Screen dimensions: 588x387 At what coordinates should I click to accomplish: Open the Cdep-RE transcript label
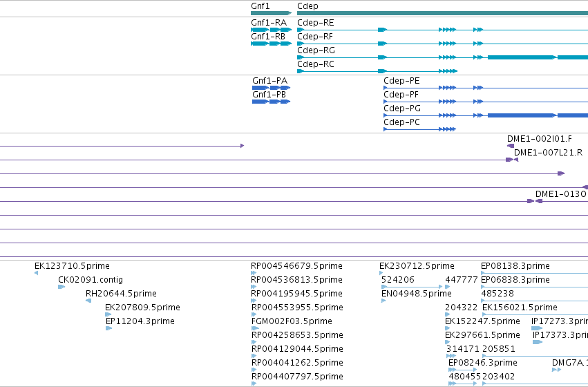pyautogui.click(x=315, y=23)
